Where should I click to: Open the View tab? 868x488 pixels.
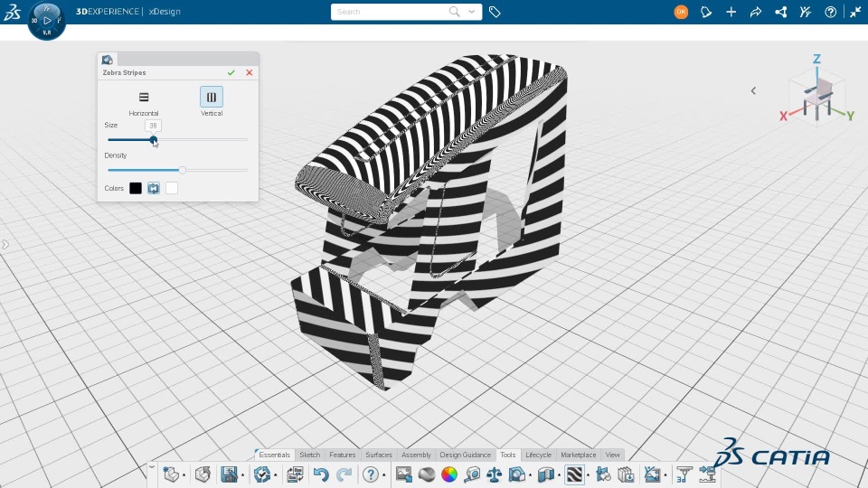tap(612, 455)
